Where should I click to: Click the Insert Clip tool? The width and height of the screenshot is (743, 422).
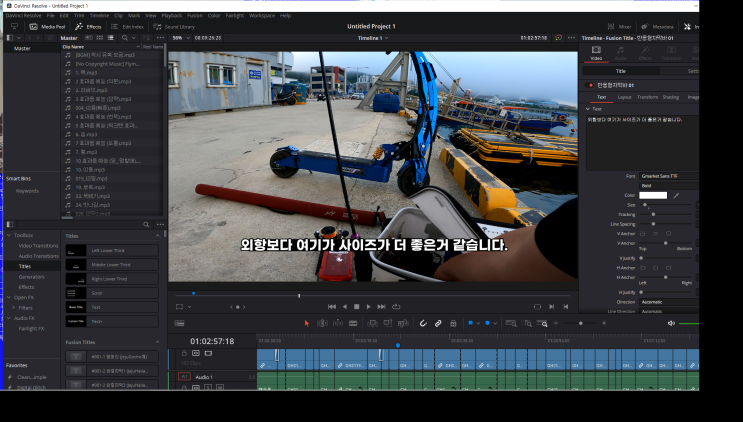(x=372, y=323)
